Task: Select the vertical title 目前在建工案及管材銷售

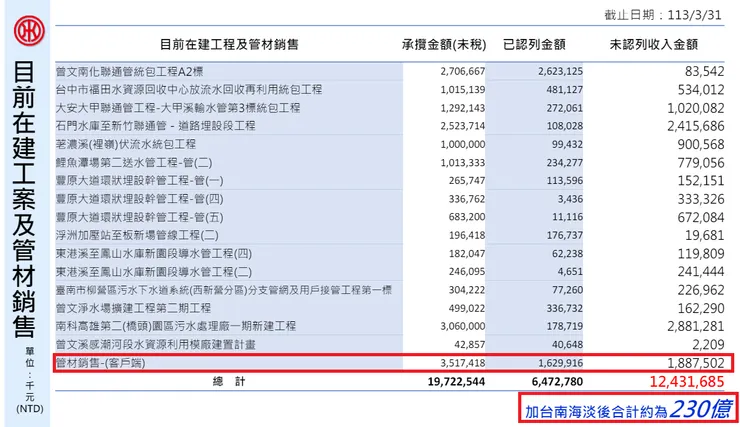Action: 24,199
